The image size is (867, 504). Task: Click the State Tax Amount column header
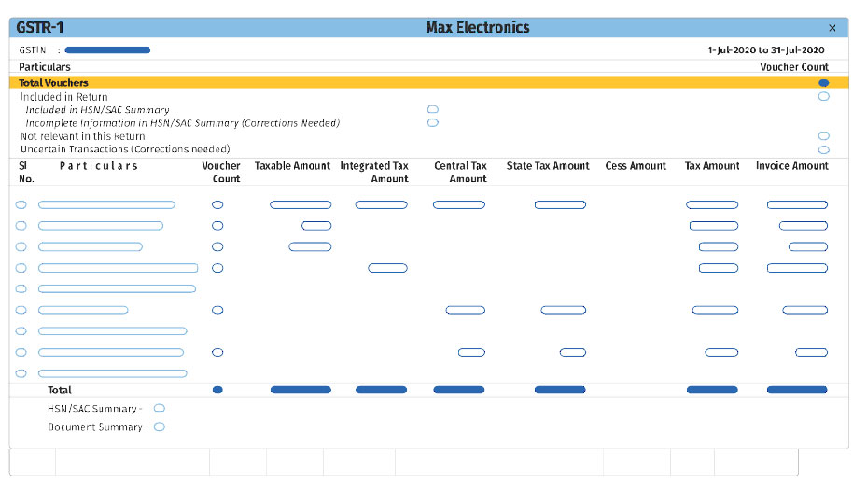pos(548,166)
